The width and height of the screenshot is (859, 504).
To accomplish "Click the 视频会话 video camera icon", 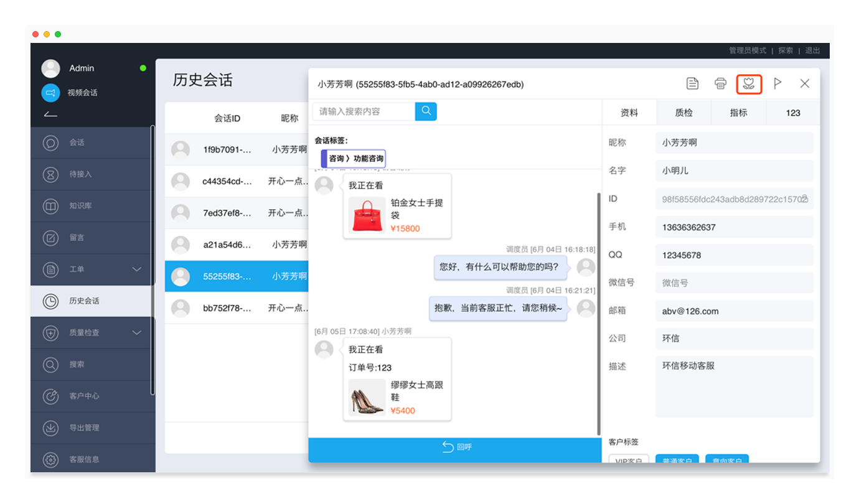I will 50,93.
